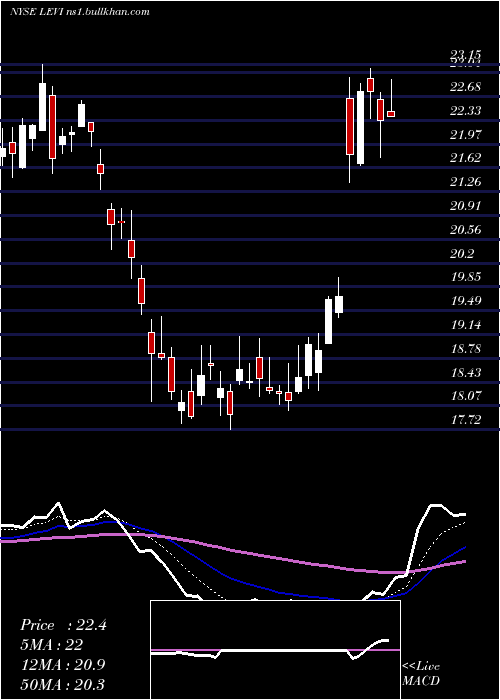Click the 21.62 price axis label
This screenshot has width=500, height=700.
pyautogui.click(x=466, y=158)
